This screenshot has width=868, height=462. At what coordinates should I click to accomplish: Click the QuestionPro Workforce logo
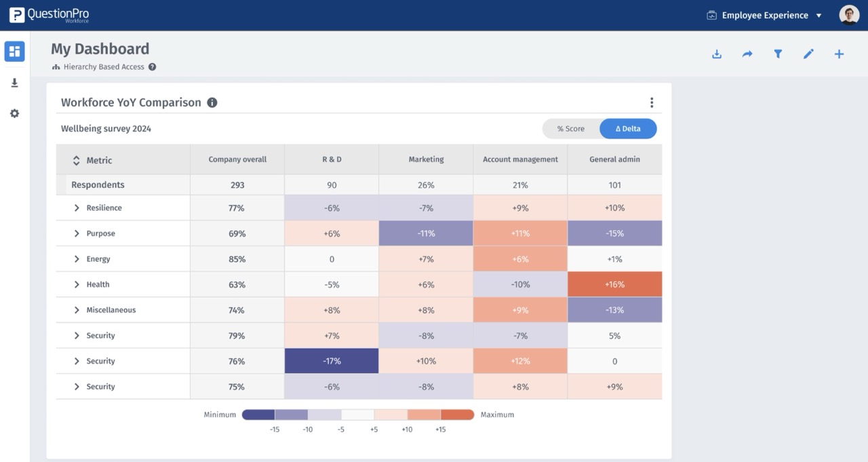(50, 15)
